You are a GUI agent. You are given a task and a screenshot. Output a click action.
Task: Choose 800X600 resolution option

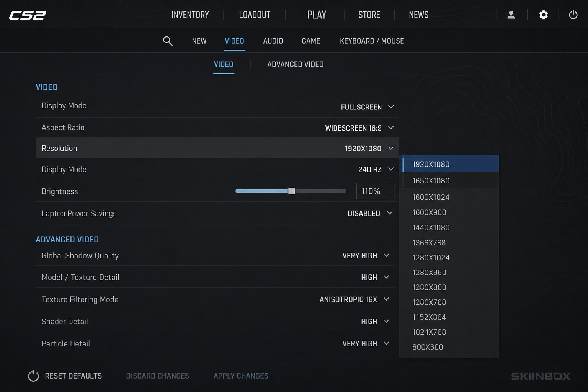(x=449, y=347)
